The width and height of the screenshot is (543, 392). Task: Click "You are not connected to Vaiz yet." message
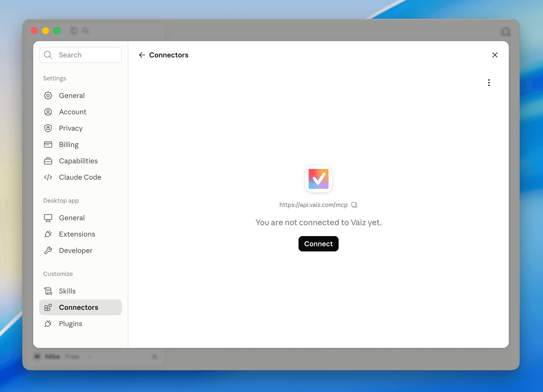[x=318, y=222]
